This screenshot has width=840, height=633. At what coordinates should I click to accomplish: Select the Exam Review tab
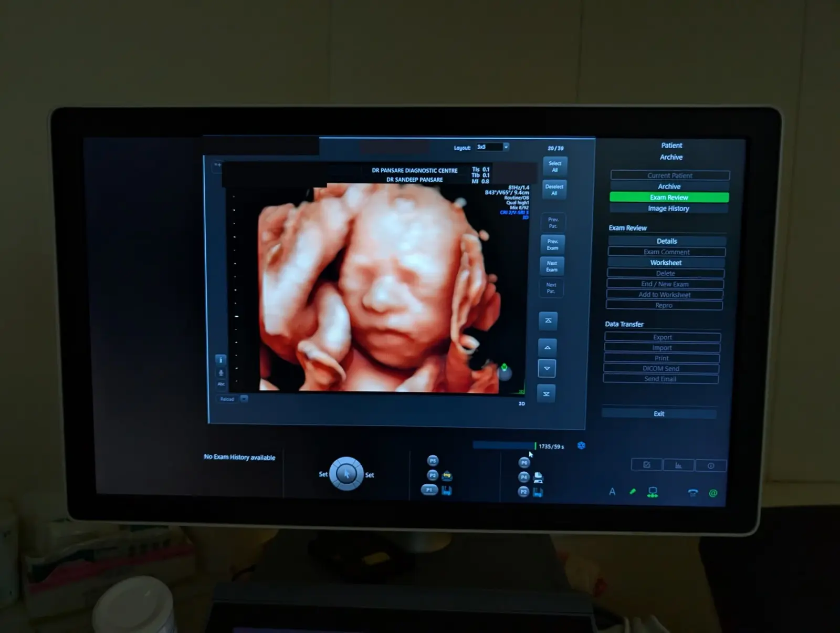tap(669, 198)
